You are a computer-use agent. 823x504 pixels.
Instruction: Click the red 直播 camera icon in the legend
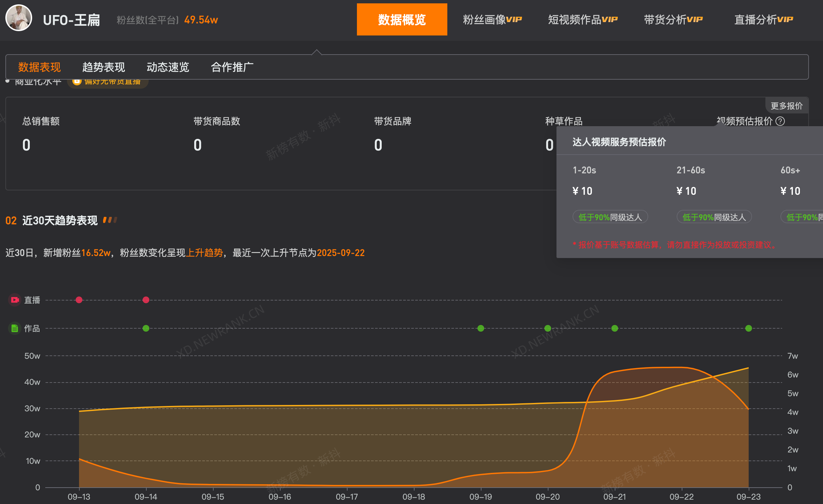coord(14,300)
